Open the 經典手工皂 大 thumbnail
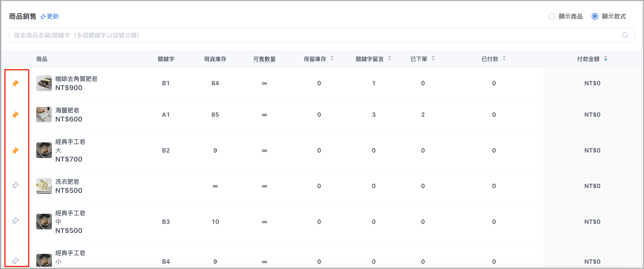Image resolution: width=644 pixels, height=269 pixels. coord(44,150)
